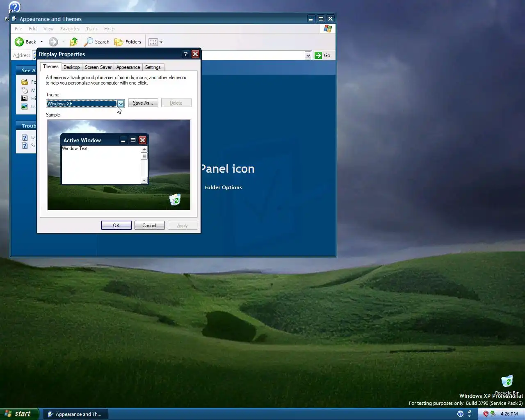Click the start button

point(19,414)
